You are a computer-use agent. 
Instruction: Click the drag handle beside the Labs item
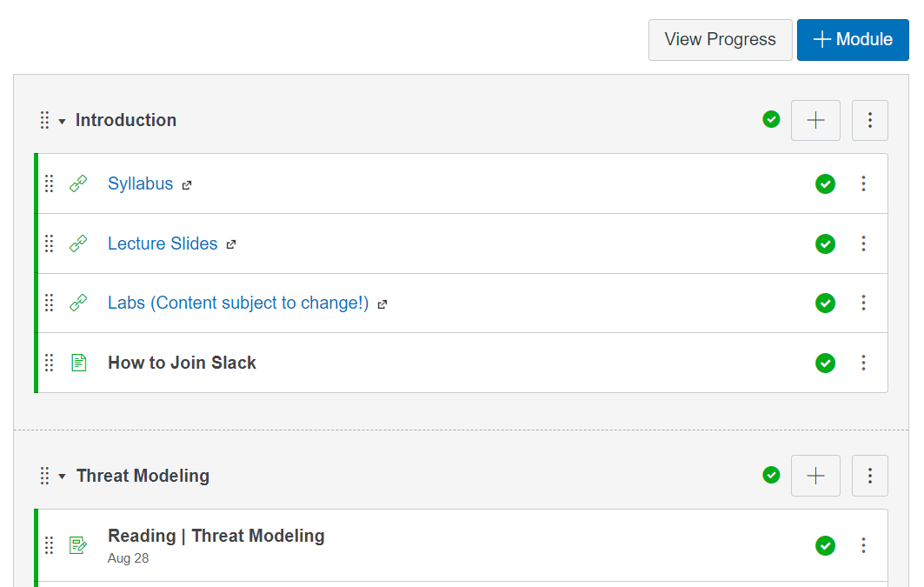pos(50,303)
